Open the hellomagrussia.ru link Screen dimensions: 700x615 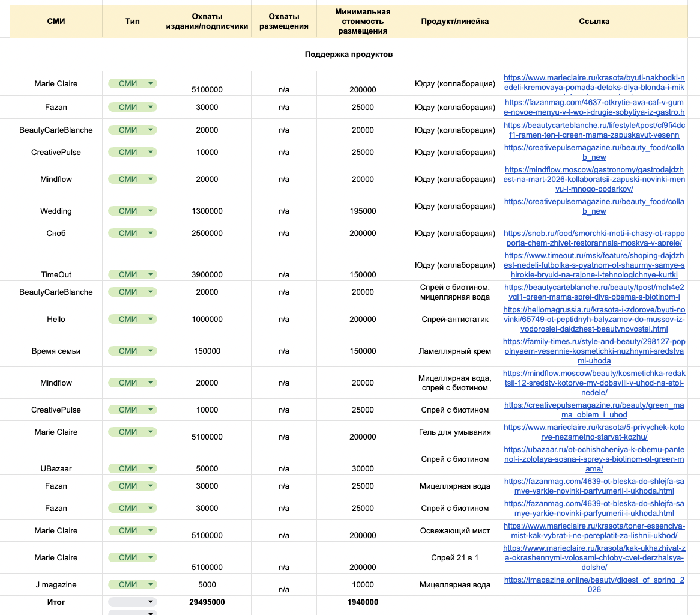click(x=594, y=319)
